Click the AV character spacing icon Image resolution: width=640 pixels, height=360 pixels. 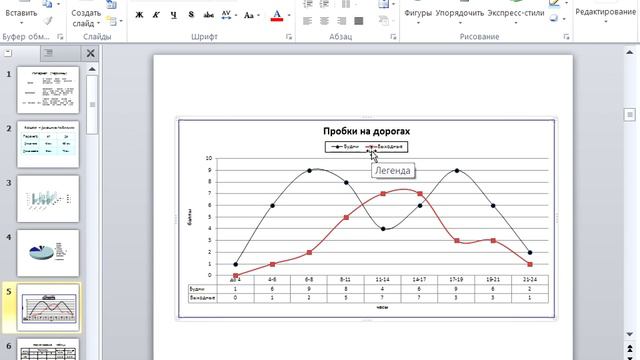coord(226,15)
